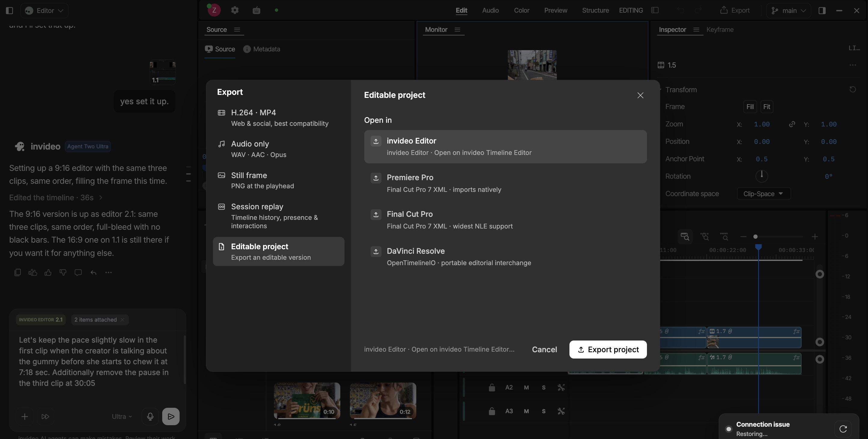868x439 pixels.
Task: Open the Source panel menu icon
Action: 237,30
